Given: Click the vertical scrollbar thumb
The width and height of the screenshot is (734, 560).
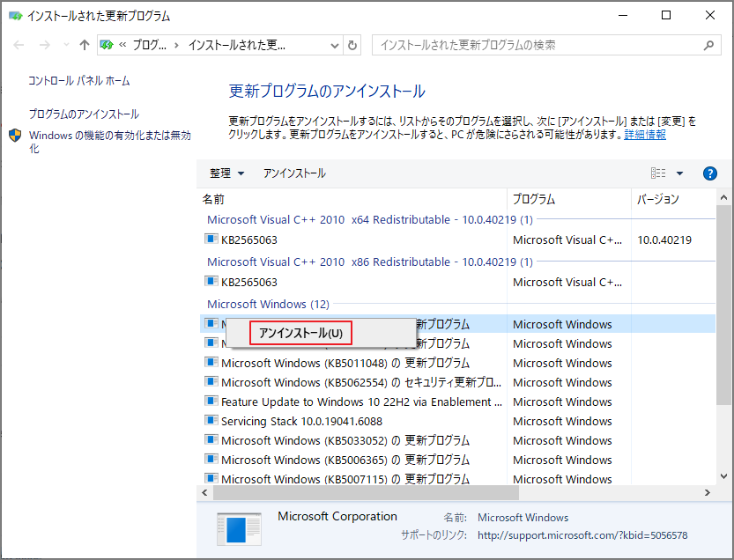Looking at the screenshot, I should (x=723, y=304).
